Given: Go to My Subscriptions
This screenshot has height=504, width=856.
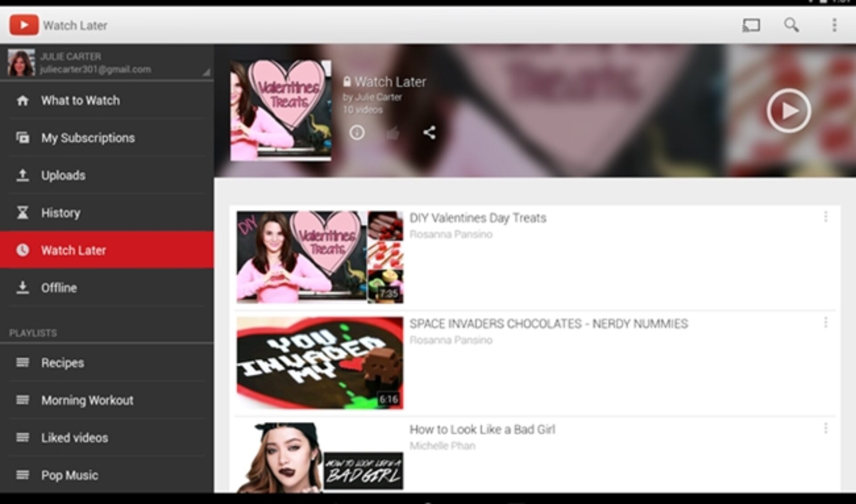Looking at the screenshot, I should [107, 138].
